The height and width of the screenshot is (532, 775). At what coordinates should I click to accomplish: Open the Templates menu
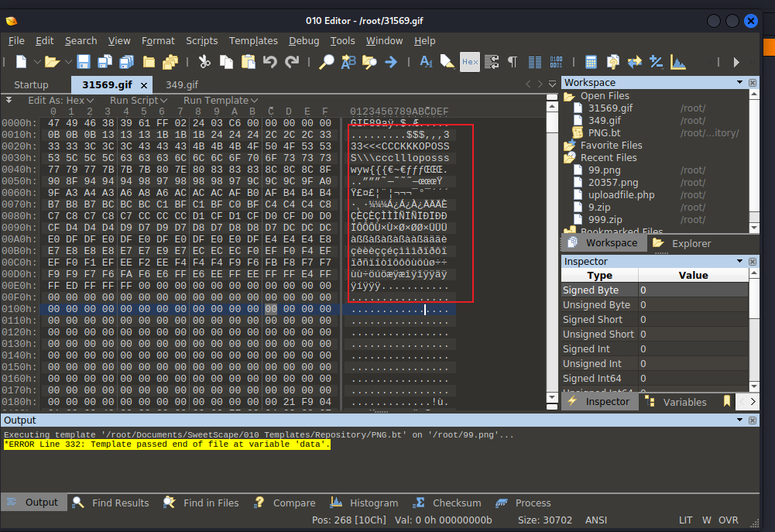point(253,40)
